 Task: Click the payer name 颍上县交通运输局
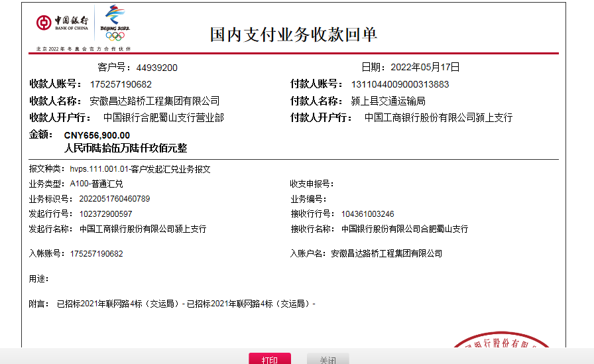point(388,101)
